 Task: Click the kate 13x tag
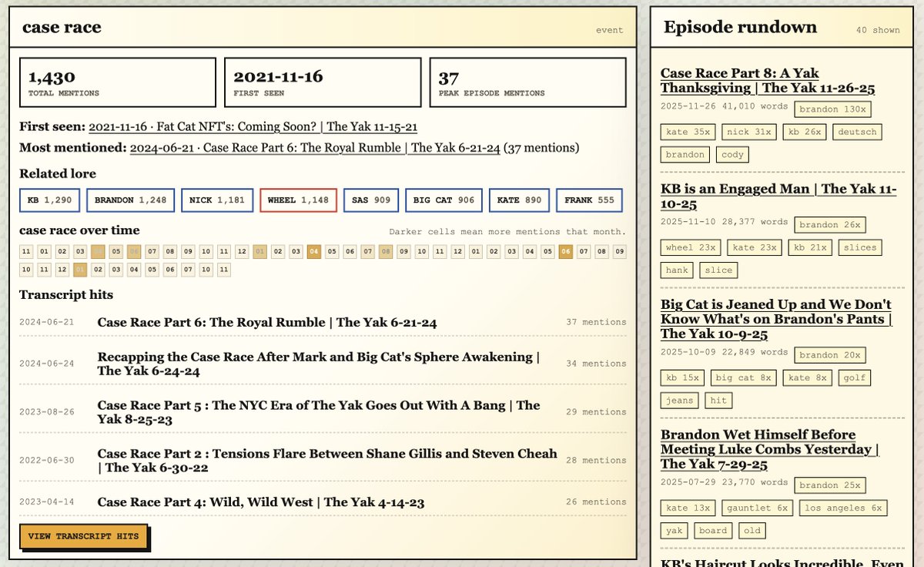pyautogui.click(x=688, y=508)
